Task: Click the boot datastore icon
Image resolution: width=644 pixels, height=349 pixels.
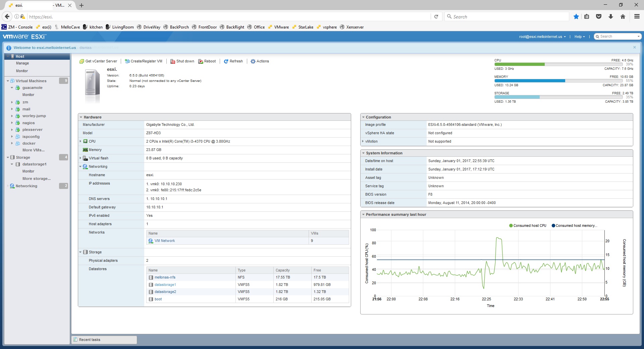Action: (x=151, y=299)
